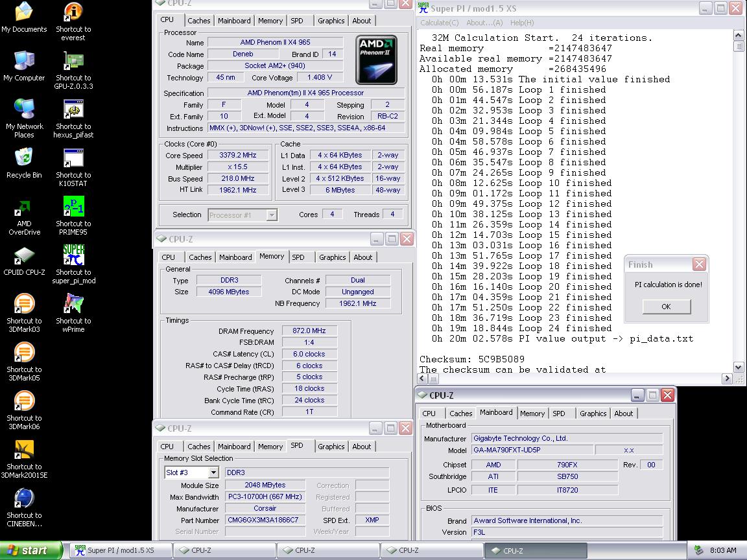
Task: Open About tab in SPD CPU-Z window
Action: coord(362,446)
